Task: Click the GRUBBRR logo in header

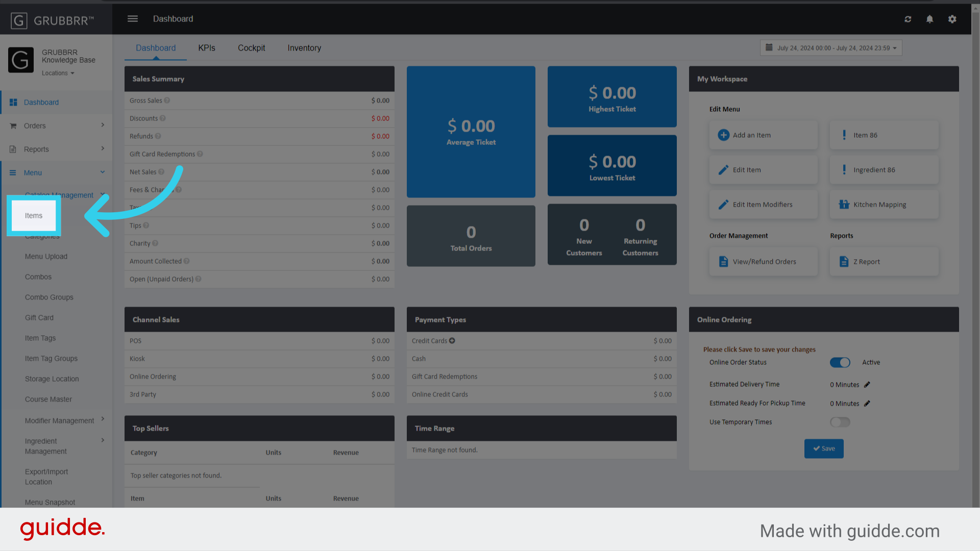Action: [53, 20]
